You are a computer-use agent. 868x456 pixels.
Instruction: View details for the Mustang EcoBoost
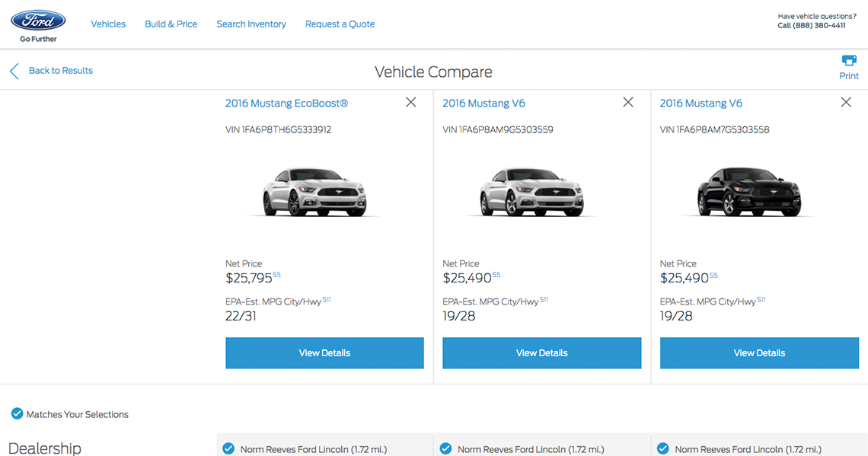(x=324, y=353)
